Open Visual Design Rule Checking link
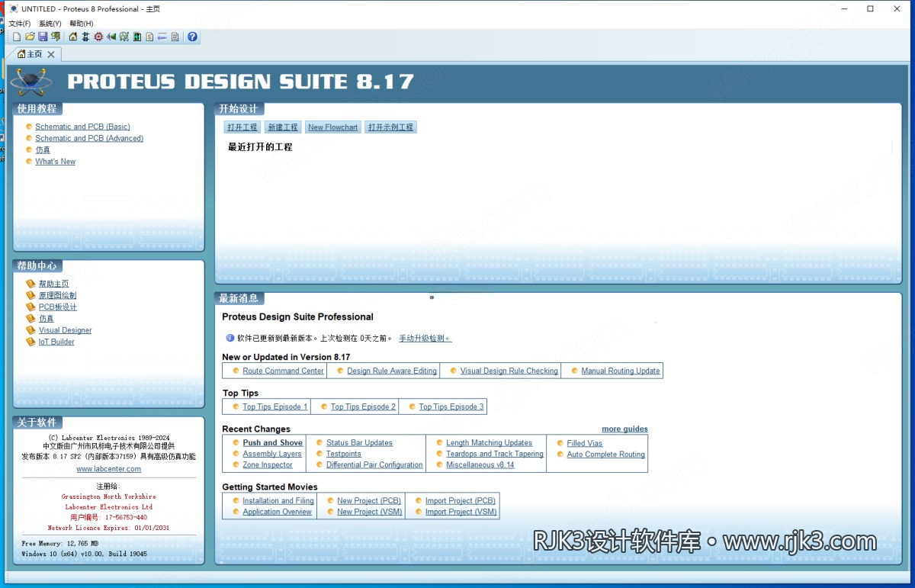 pyautogui.click(x=509, y=371)
